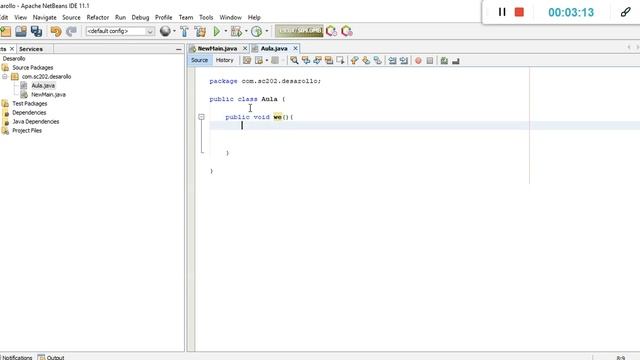Click Find Next Occurrence icon
The height and width of the screenshot is (360, 640).
[317, 61]
